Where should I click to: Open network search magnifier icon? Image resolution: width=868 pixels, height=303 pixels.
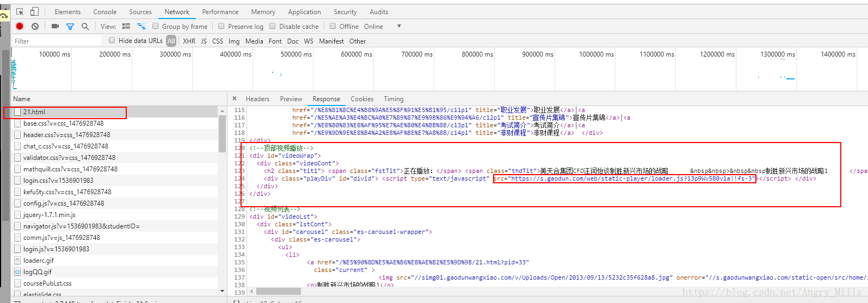(x=85, y=26)
